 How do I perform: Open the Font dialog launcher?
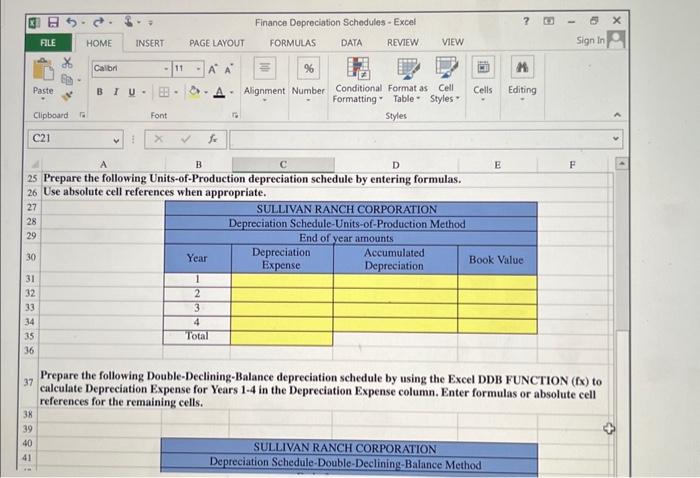tap(235, 116)
